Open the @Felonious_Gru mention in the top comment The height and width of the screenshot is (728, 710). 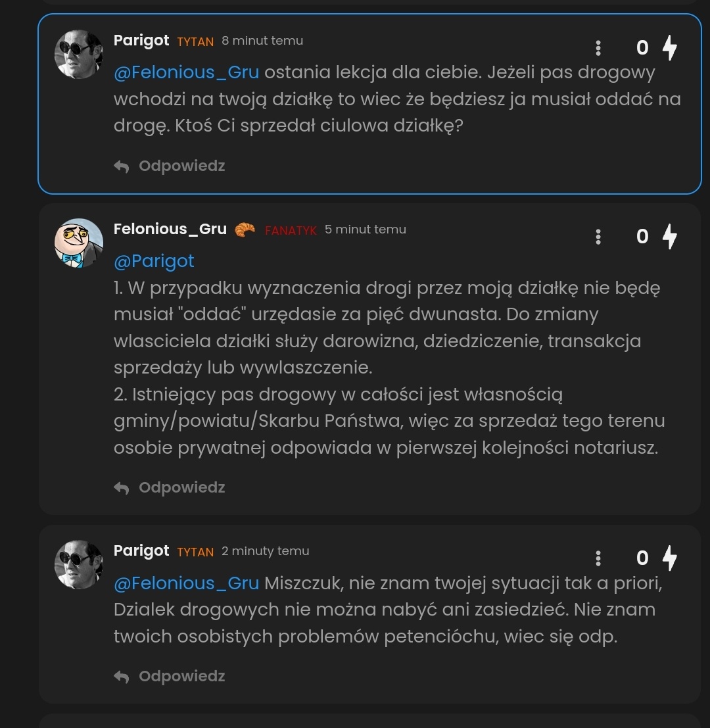tap(187, 72)
